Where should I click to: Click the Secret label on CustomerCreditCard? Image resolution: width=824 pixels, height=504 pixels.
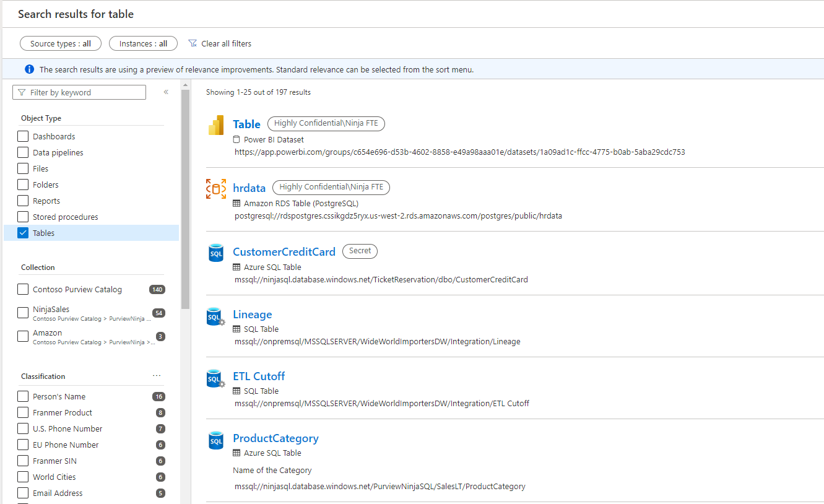360,251
